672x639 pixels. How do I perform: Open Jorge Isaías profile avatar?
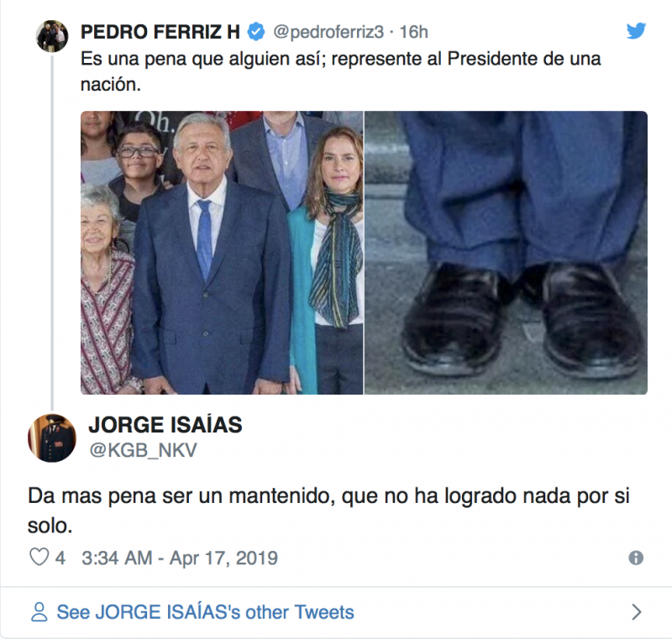coord(52,437)
